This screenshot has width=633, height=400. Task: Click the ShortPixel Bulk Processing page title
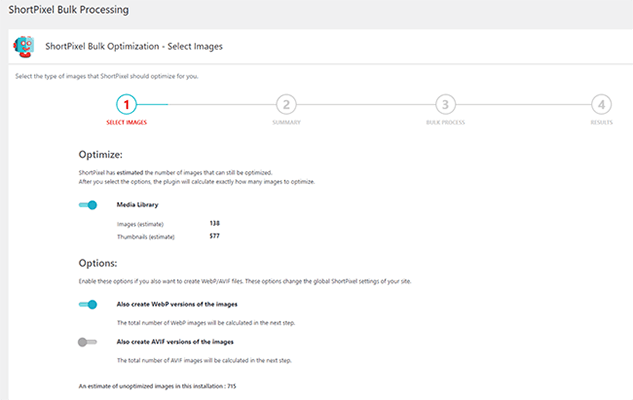[x=65, y=10]
